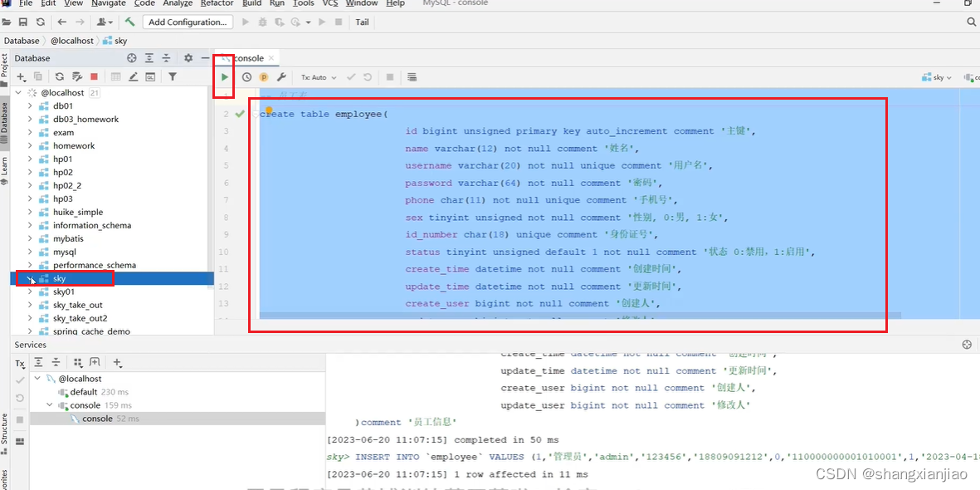This screenshot has width=980, height=490.
Task: Select the sky schema row
Action: coord(113,278)
